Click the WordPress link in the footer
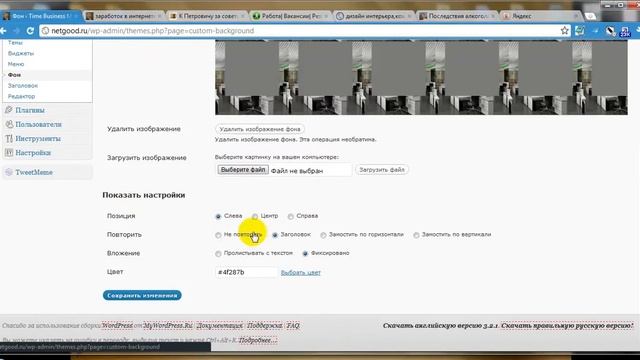This screenshot has width=640, height=360. tap(117, 326)
